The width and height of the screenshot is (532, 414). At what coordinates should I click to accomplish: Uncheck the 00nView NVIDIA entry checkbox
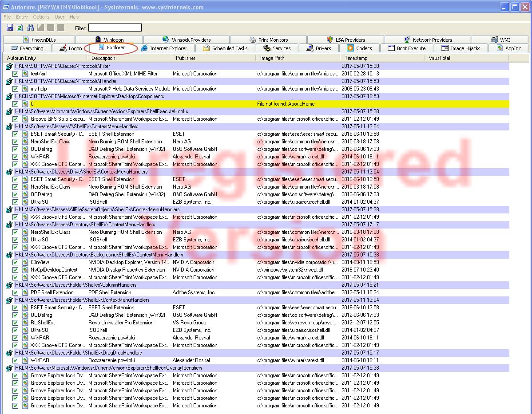click(x=15, y=262)
